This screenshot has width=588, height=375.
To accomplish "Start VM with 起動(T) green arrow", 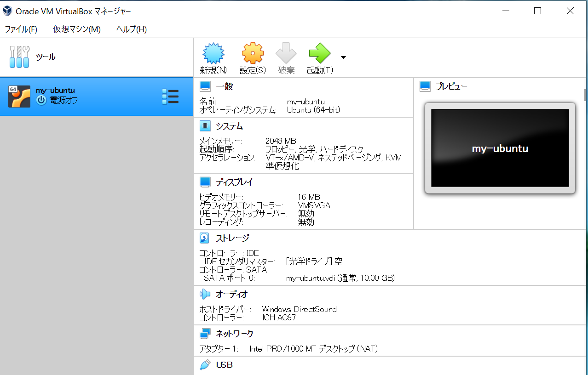I will coord(320,53).
